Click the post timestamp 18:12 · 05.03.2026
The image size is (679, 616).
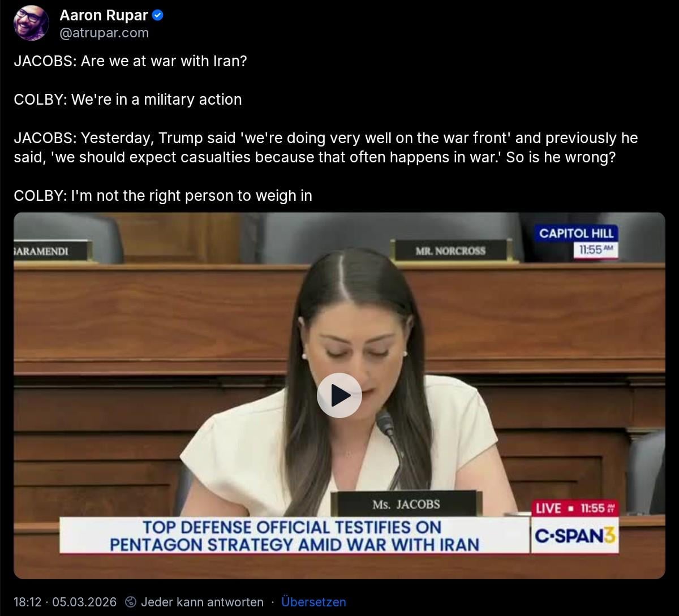pos(65,602)
